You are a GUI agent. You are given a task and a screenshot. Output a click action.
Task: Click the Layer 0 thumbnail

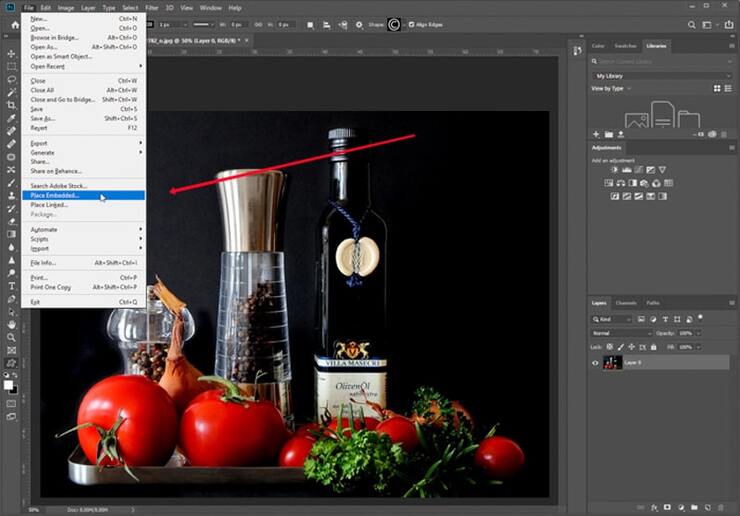point(611,362)
